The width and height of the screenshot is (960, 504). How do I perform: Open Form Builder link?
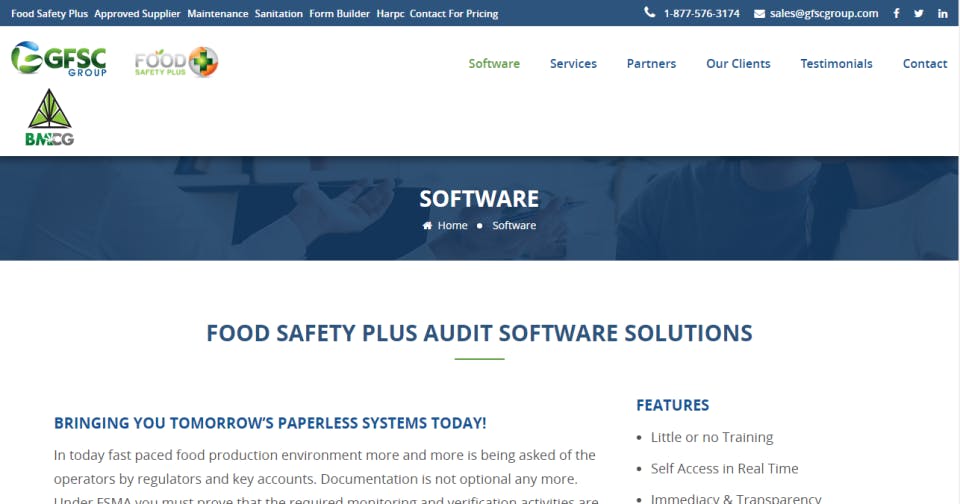point(339,13)
